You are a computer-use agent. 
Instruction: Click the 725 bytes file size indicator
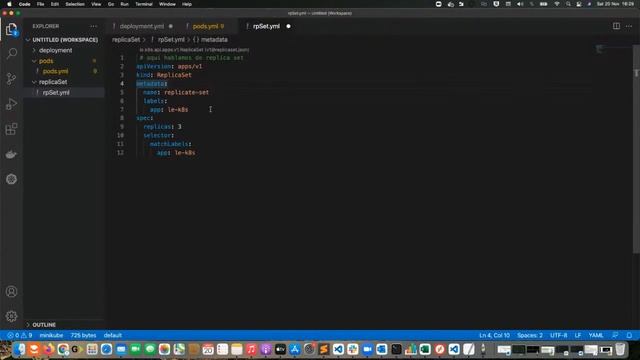coord(83,335)
